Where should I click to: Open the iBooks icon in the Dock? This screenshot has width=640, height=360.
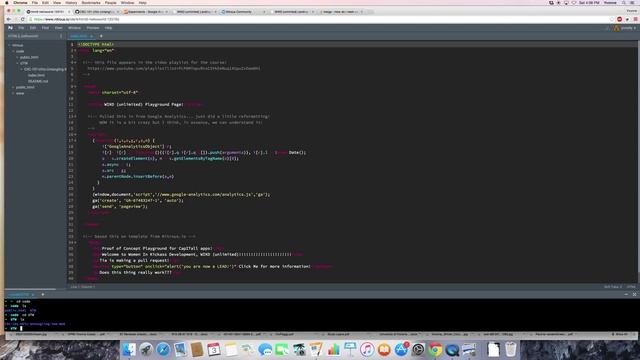pos(384,350)
